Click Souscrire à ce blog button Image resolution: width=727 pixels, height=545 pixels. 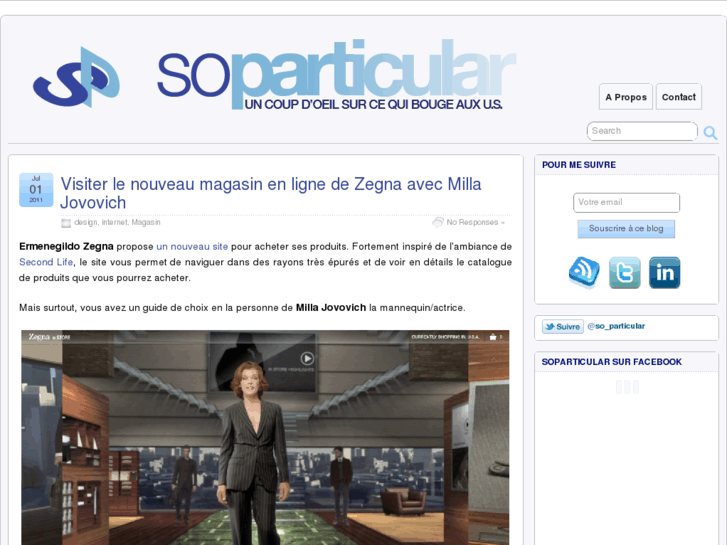point(626,229)
